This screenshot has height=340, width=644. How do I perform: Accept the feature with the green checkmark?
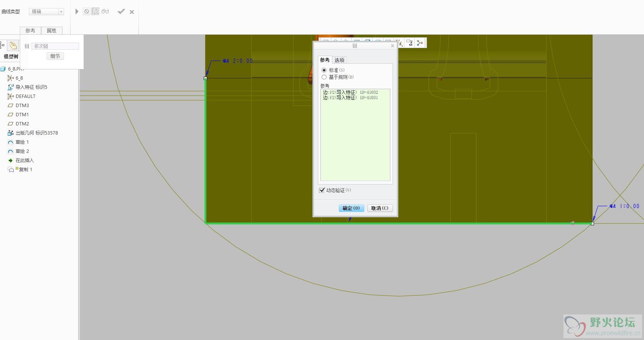coord(121,11)
